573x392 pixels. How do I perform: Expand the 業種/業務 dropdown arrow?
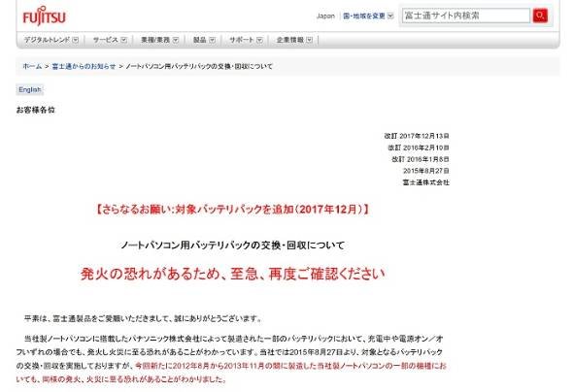point(176,40)
